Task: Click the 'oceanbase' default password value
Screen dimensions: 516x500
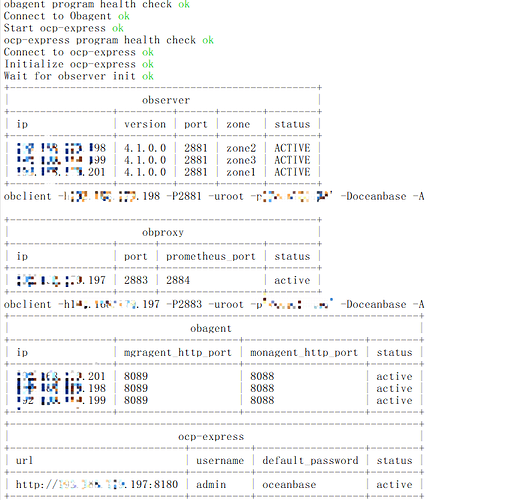Action: click(x=289, y=484)
